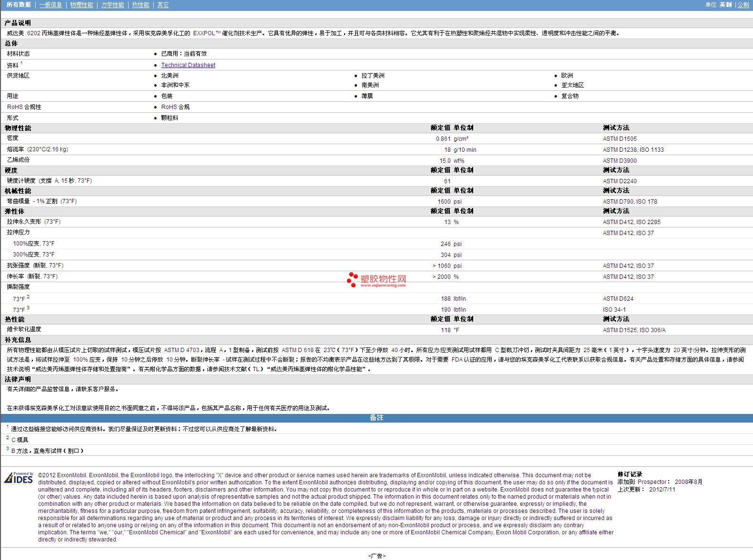The image size is (753, 560).
Task: Click the IDES Powered by logo
Action: pyautogui.click(x=19, y=478)
